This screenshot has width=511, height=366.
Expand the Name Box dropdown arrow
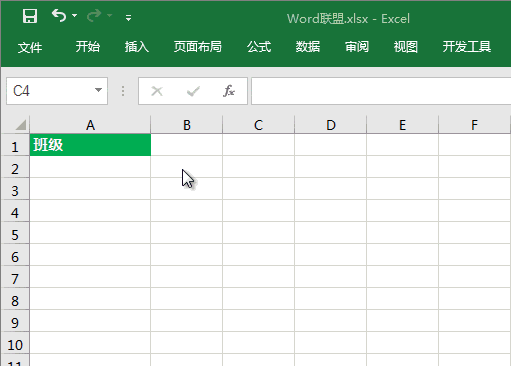[98, 90]
